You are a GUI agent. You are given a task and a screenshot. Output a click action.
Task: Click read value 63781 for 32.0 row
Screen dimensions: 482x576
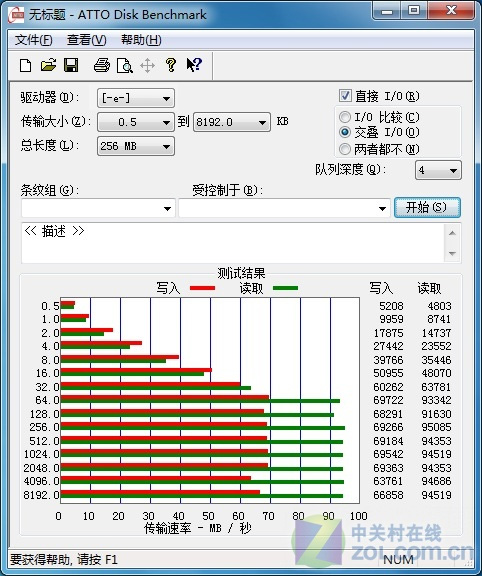tap(436, 387)
